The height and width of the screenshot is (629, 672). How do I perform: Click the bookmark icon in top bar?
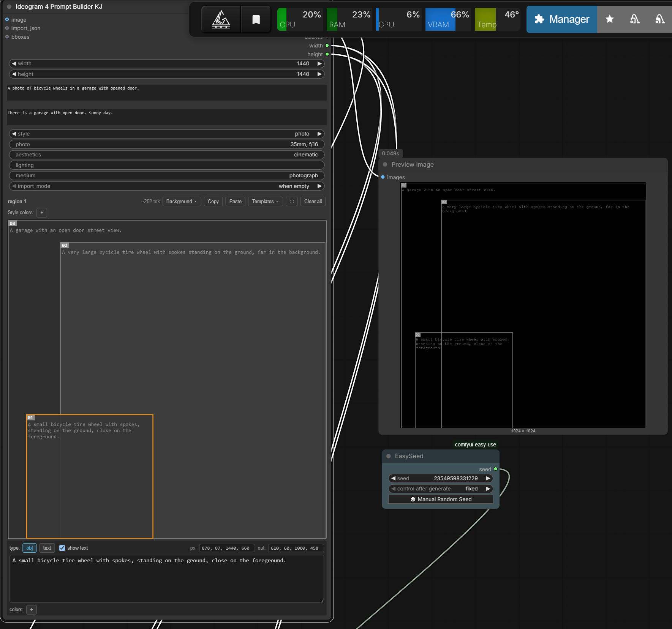coord(256,19)
